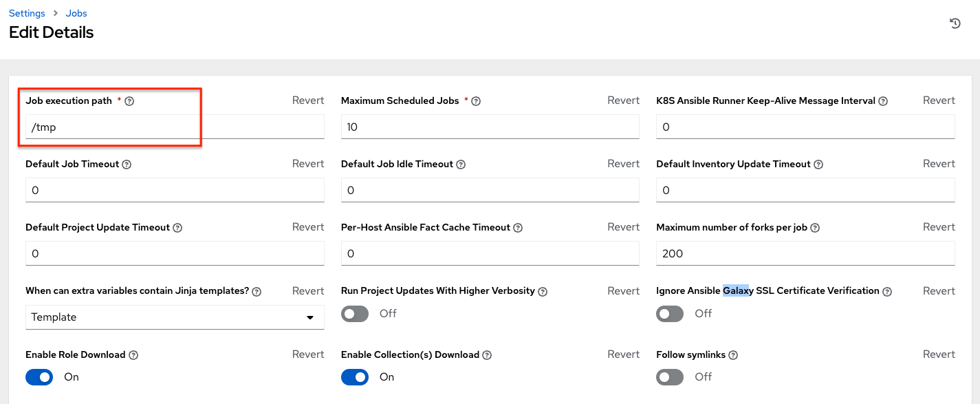The width and height of the screenshot is (980, 404).
Task: Show help for Per-Host Ansible Fact Cache Timeout
Action: click(x=518, y=227)
